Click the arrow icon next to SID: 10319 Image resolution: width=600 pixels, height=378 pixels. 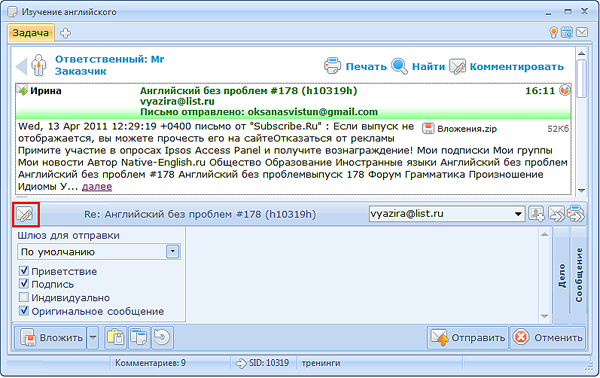[241, 363]
